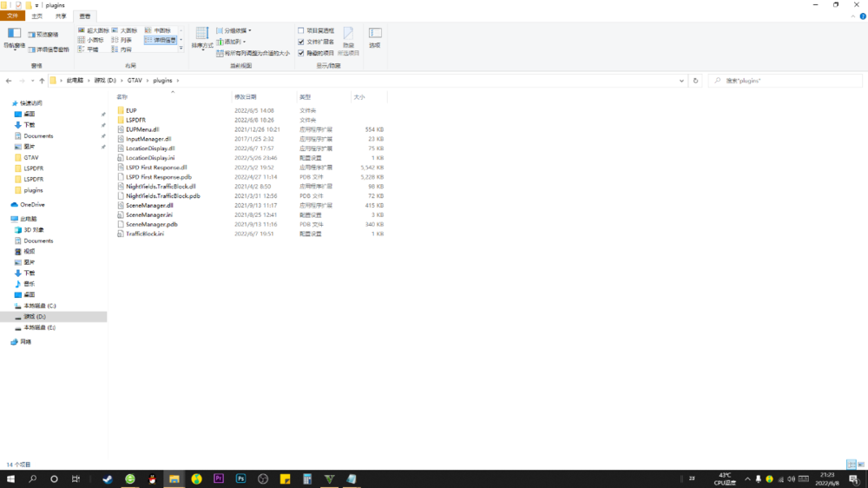Click the Options (选项) icon in ribbon
The image size is (868, 488).
coord(375,38)
